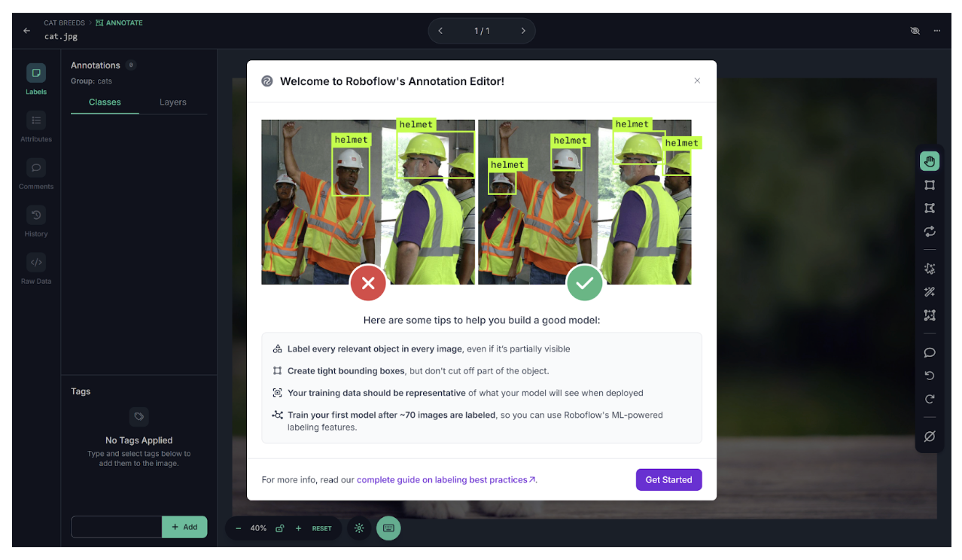Viewport: 962px width, 560px height.
Task: Zoom out with the minus icon
Action: [x=239, y=528]
